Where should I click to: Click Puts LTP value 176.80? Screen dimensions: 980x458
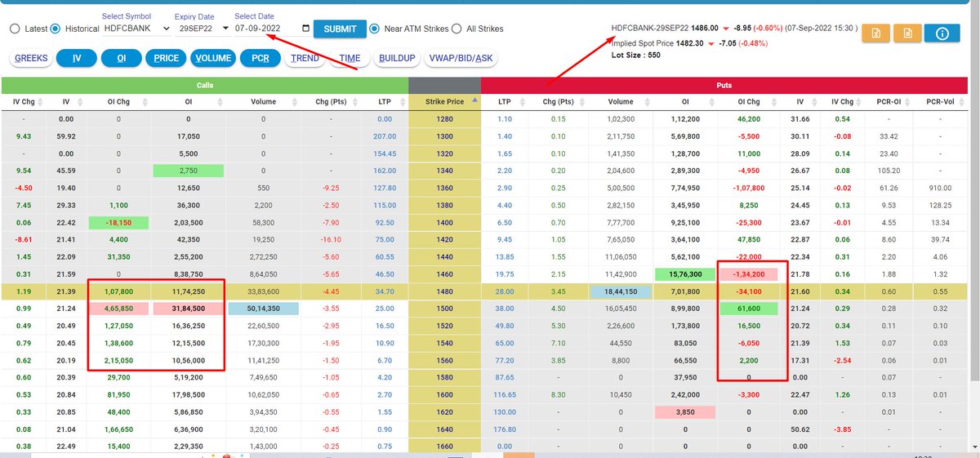tap(505, 429)
